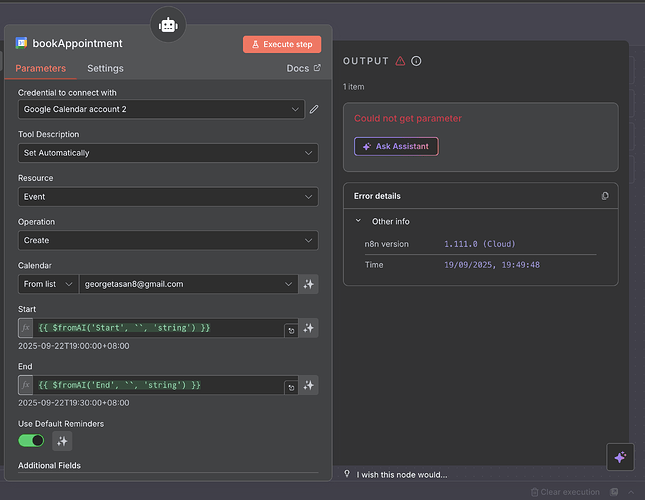Click the Start expression input field

point(158,328)
